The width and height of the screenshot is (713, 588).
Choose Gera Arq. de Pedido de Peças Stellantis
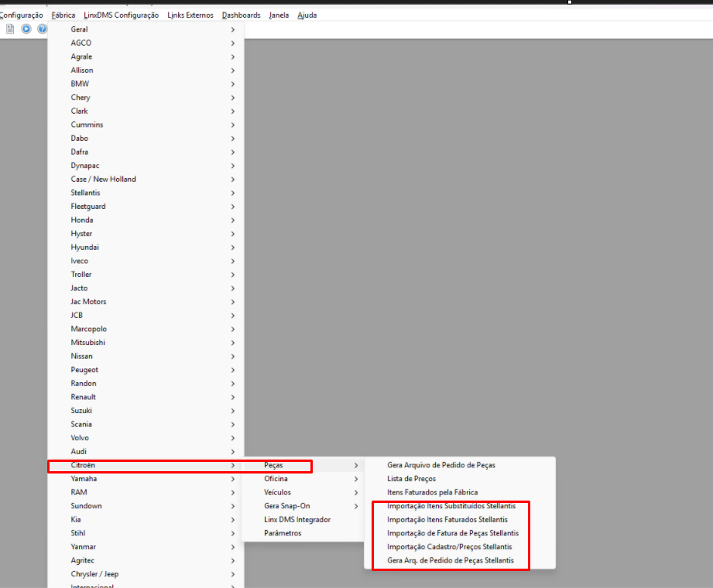(460, 561)
